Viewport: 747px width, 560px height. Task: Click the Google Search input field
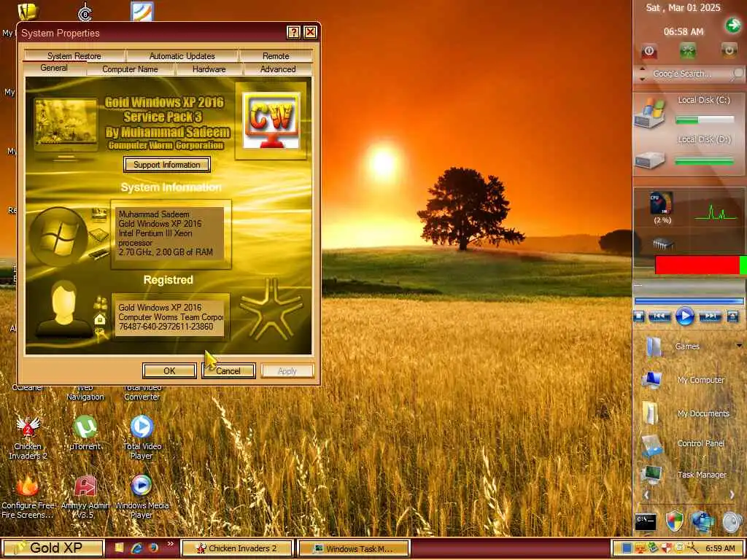coord(689,74)
